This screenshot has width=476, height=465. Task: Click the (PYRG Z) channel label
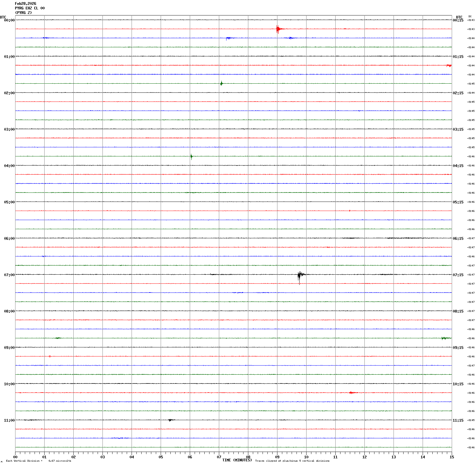click(x=23, y=13)
